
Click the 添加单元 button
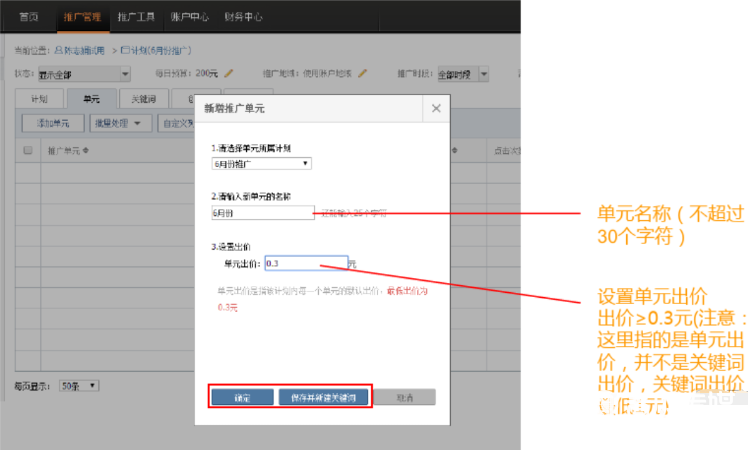click(52, 124)
